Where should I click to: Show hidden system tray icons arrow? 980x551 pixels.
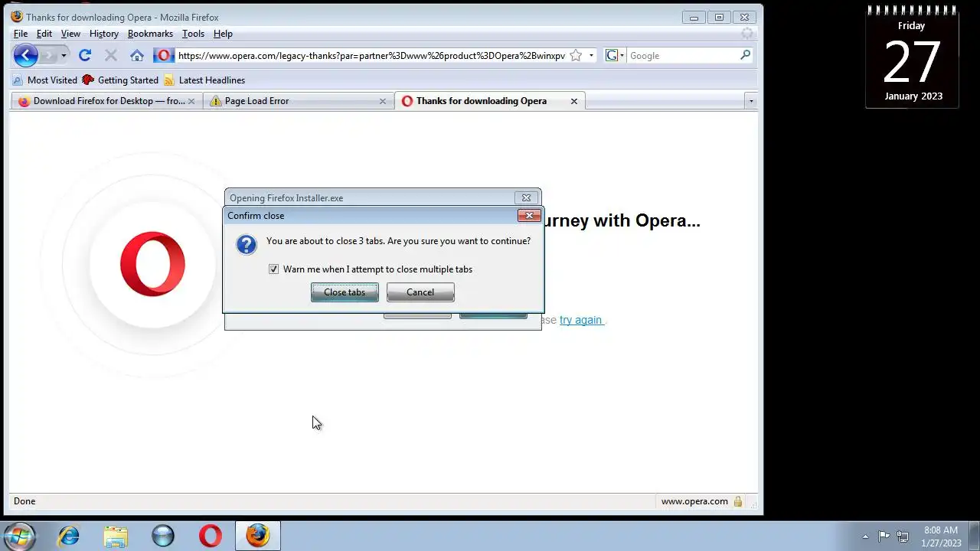click(x=865, y=536)
